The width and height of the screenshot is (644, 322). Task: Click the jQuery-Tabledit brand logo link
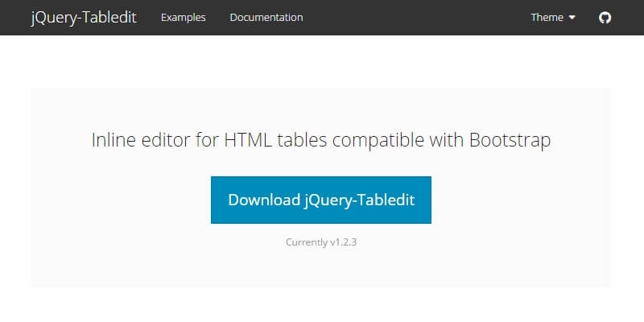84,18
